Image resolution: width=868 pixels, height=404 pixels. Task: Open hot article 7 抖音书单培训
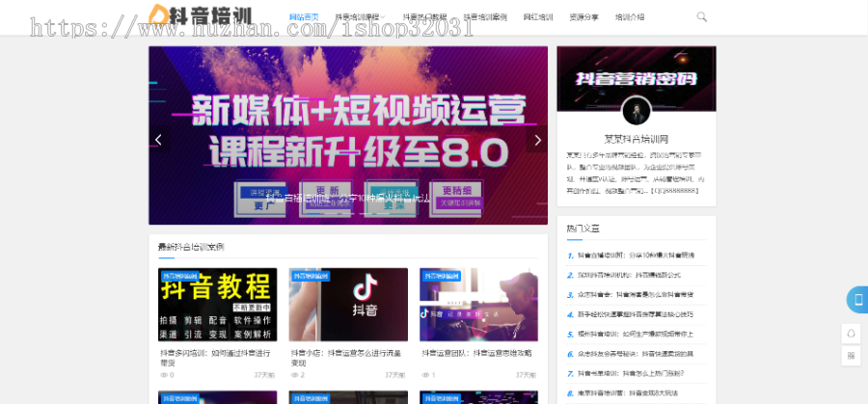coord(631,373)
